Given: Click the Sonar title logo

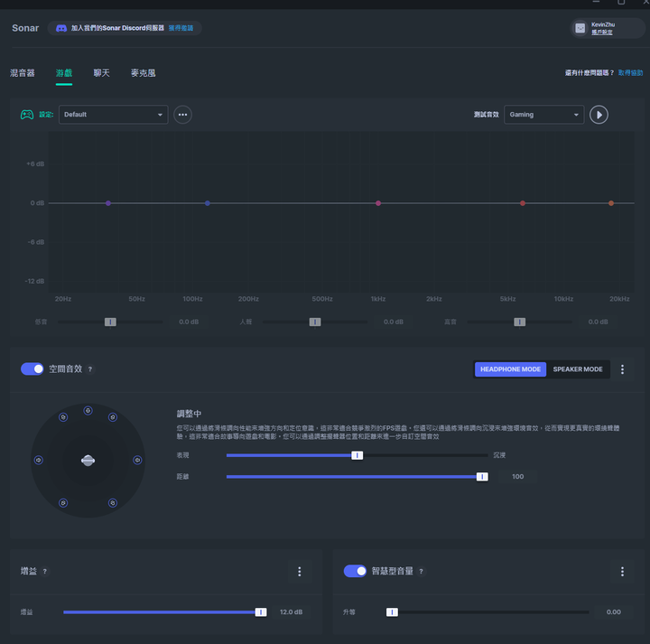Looking at the screenshot, I should [x=25, y=28].
